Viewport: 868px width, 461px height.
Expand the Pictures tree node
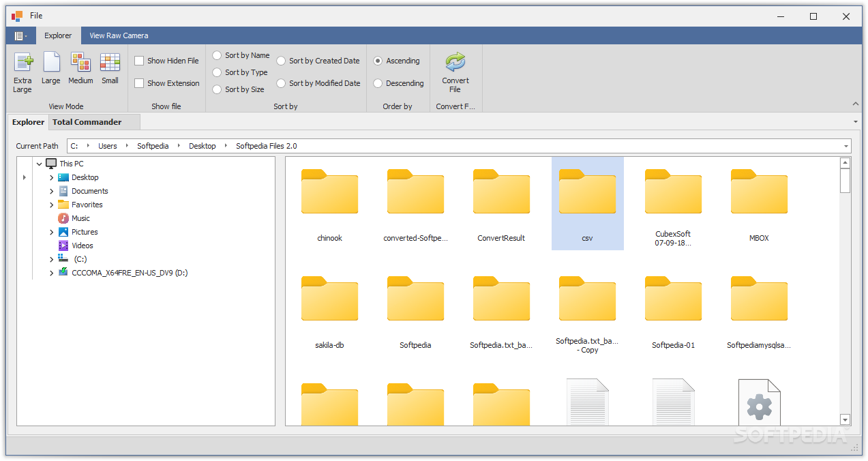tap(51, 232)
